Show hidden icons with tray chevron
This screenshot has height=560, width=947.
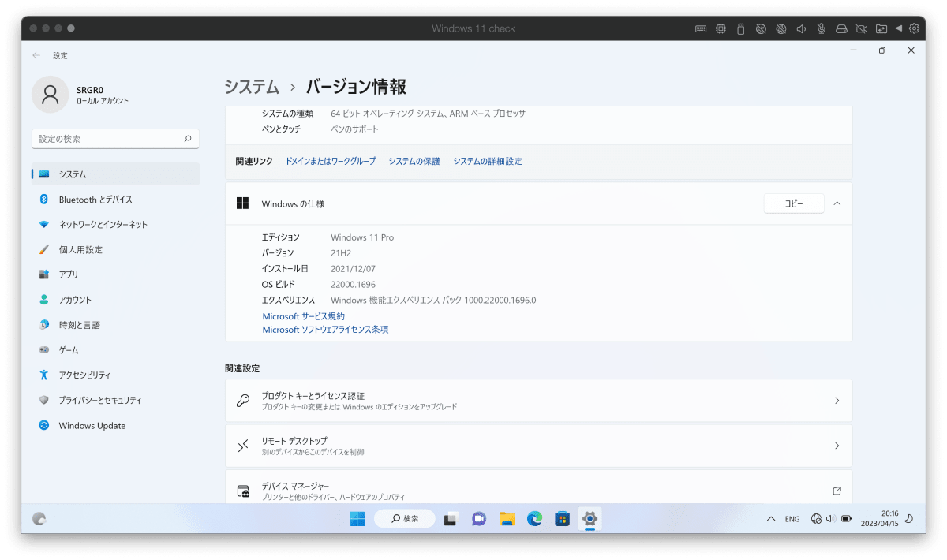coord(771,519)
